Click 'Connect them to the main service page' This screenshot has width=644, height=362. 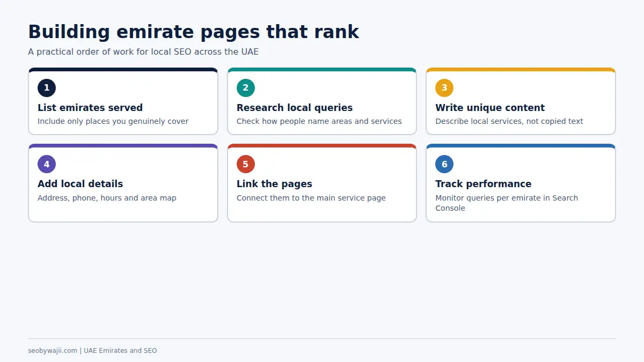click(311, 198)
